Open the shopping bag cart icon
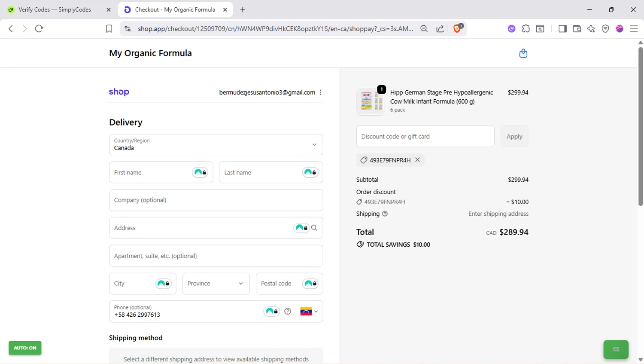644x364 pixels. point(523,53)
